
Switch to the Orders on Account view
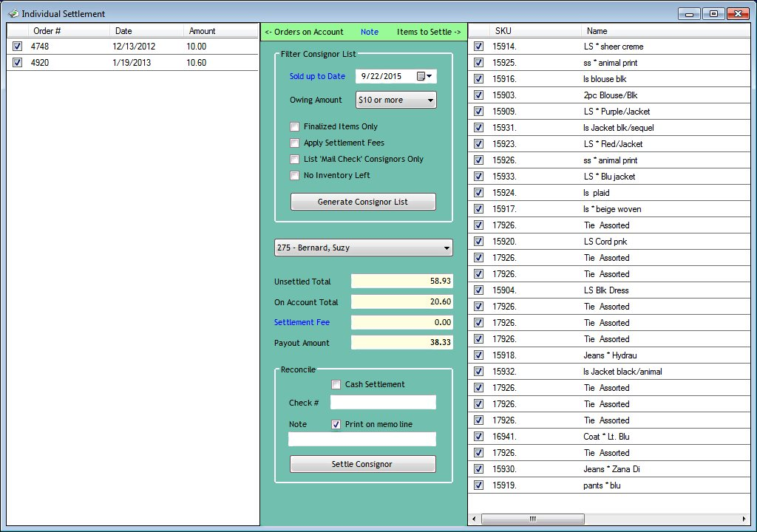point(303,32)
